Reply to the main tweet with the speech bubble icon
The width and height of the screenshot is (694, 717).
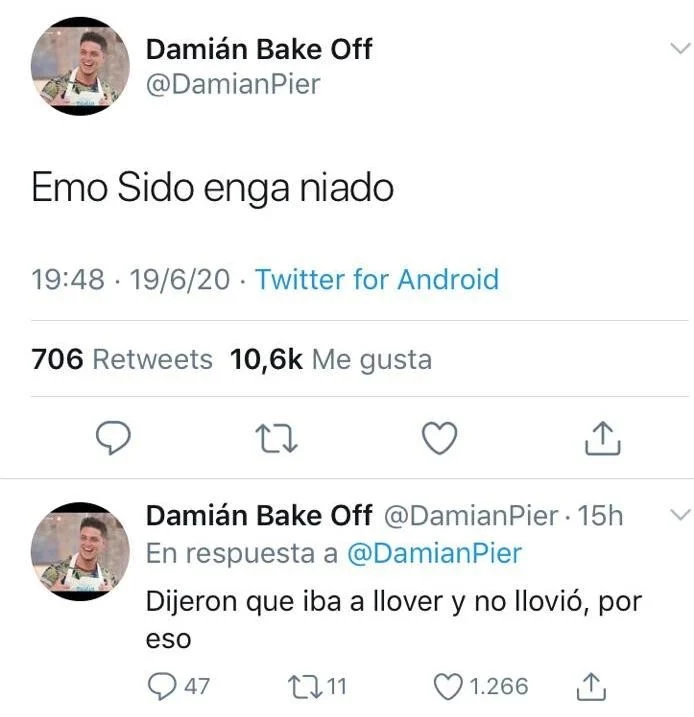(x=113, y=437)
